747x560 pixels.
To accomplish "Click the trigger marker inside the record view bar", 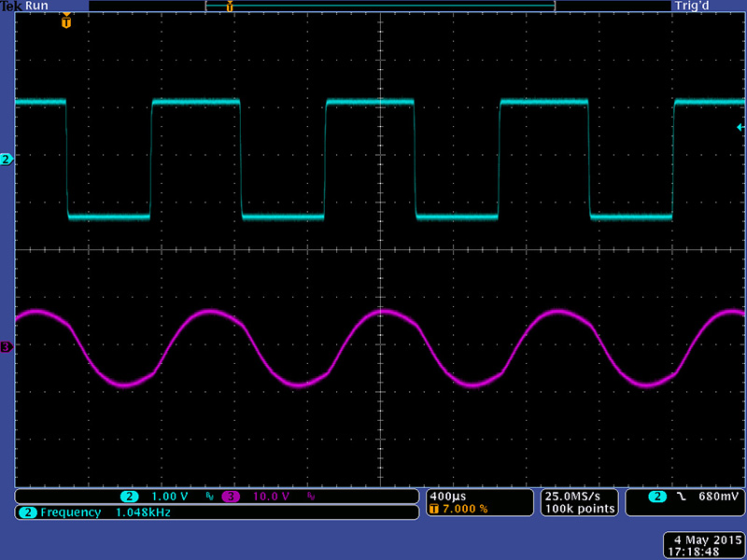I will click(230, 6).
